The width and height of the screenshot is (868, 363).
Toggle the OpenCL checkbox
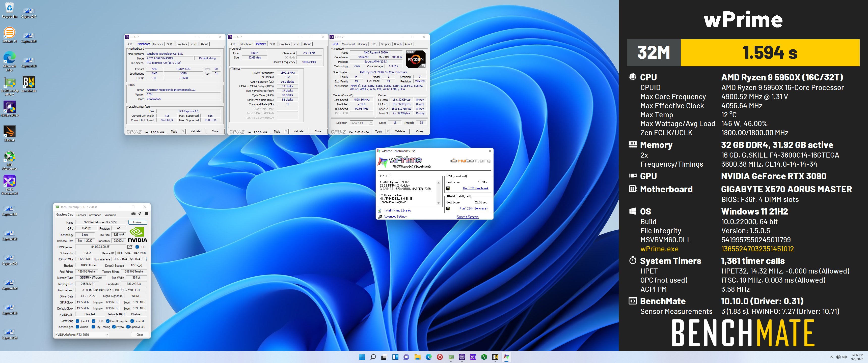[77, 321]
